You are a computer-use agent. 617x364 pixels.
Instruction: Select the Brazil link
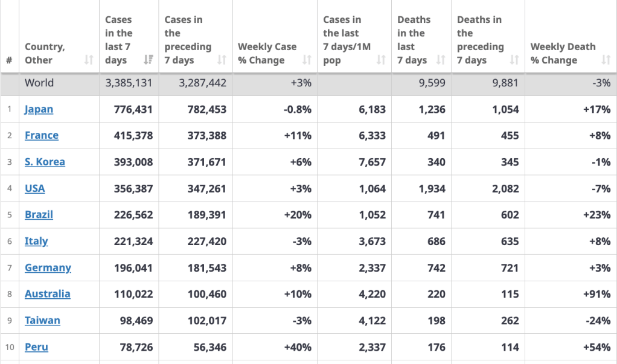coord(39,215)
